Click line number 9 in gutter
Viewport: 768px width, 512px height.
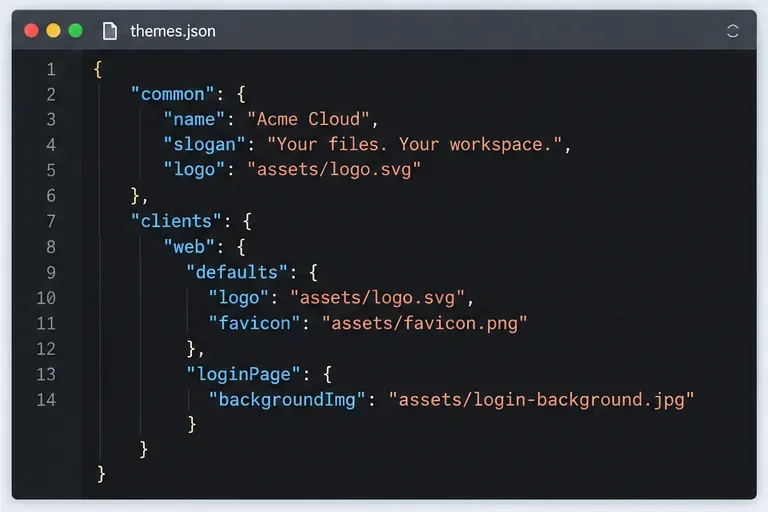[51, 272]
